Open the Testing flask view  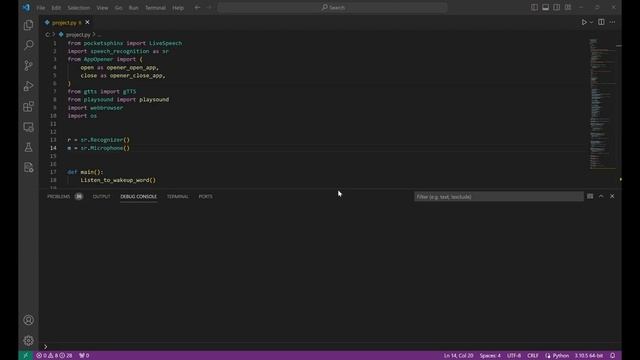[29, 147]
